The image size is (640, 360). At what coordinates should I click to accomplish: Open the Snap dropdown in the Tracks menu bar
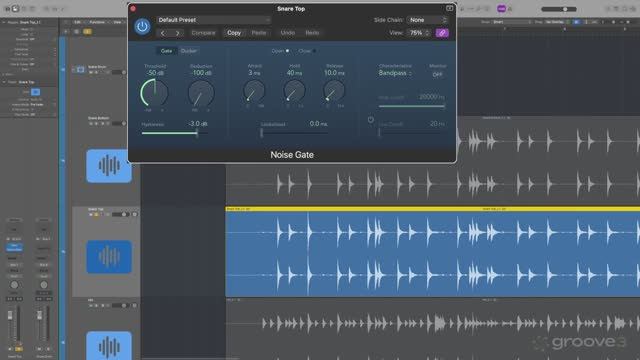(x=512, y=22)
